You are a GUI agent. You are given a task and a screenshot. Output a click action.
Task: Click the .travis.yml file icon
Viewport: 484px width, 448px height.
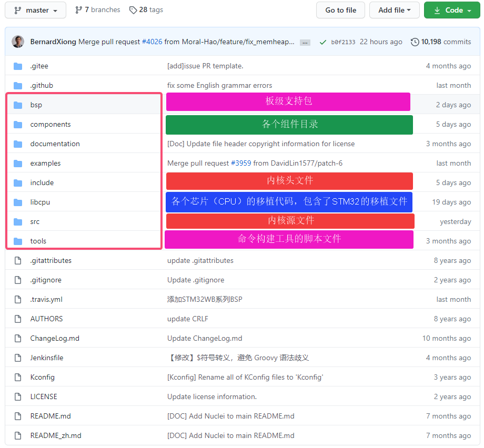pyautogui.click(x=18, y=299)
